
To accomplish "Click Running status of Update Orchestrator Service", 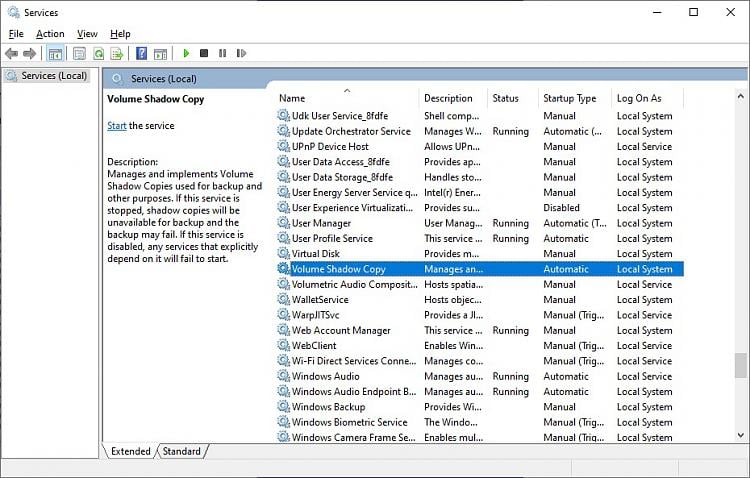I will 510,131.
